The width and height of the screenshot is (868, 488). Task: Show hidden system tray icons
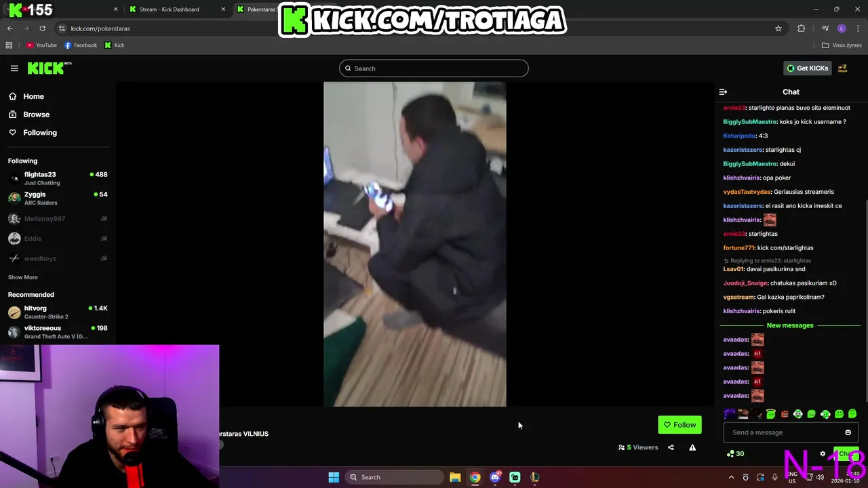[731, 477]
